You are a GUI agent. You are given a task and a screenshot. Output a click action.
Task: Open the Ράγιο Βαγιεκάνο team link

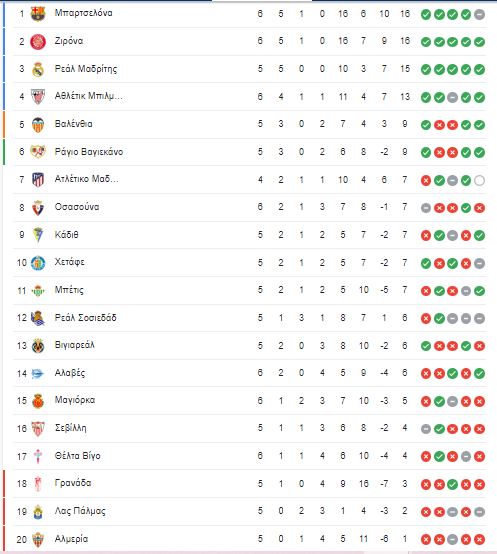click(89, 152)
